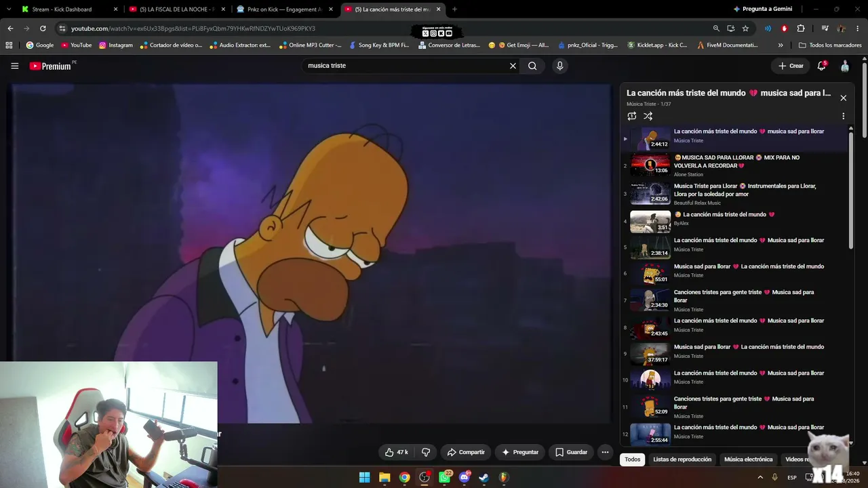Open the YouTube guide hamburger menu
This screenshot has width=868, height=488.
click(x=14, y=66)
